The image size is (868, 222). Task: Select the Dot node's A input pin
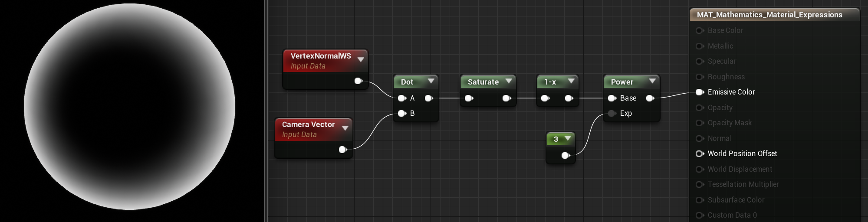click(x=402, y=98)
